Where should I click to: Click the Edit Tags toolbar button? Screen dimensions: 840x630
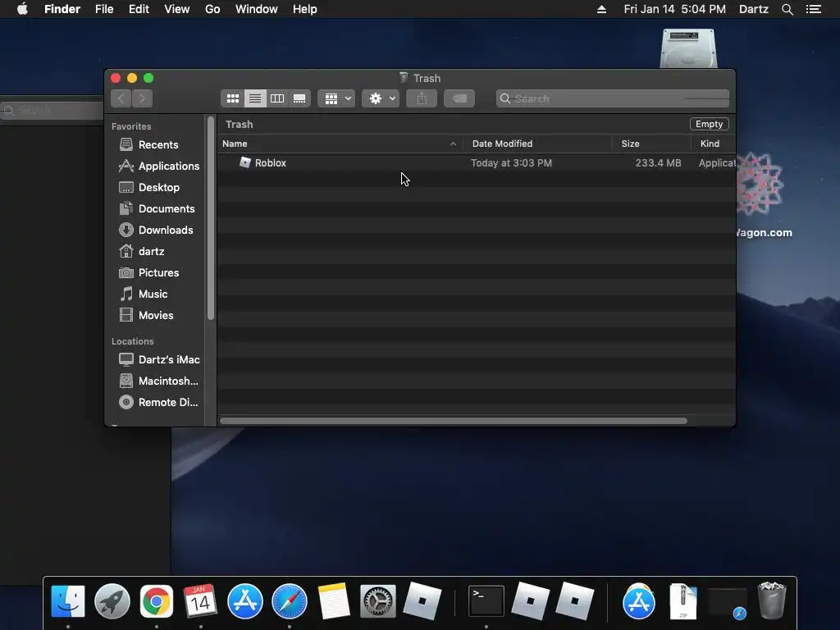(459, 98)
